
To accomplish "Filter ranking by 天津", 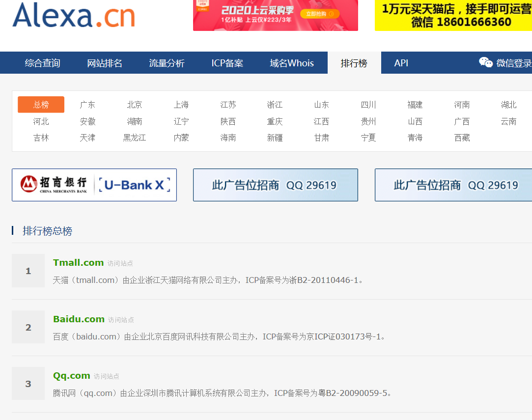I will 87,138.
